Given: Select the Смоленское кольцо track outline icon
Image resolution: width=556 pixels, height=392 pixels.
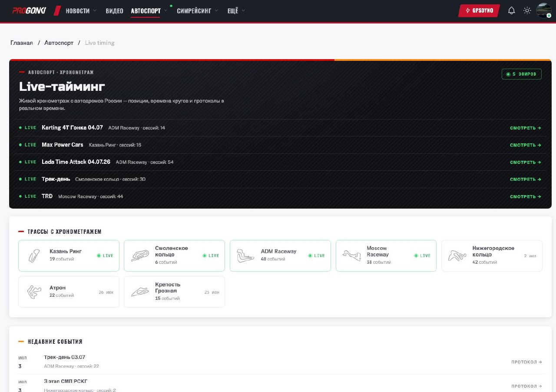Looking at the screenshot, I should point(139,256).
